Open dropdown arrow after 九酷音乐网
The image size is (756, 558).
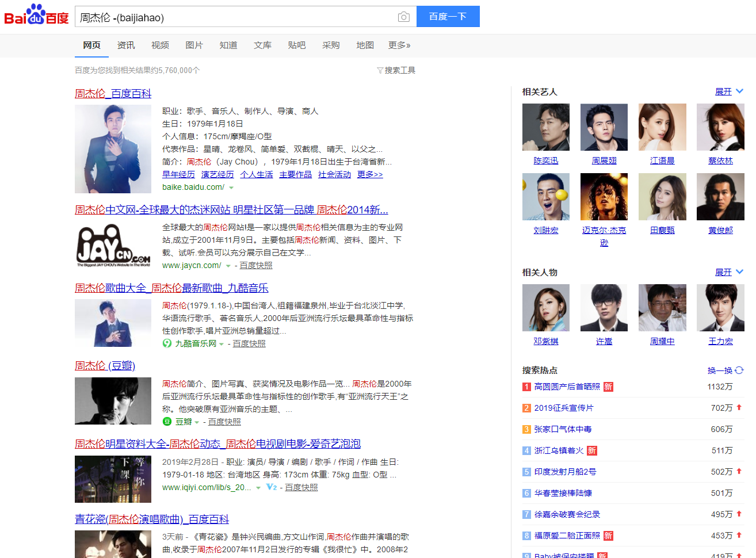tap(222, 344)
